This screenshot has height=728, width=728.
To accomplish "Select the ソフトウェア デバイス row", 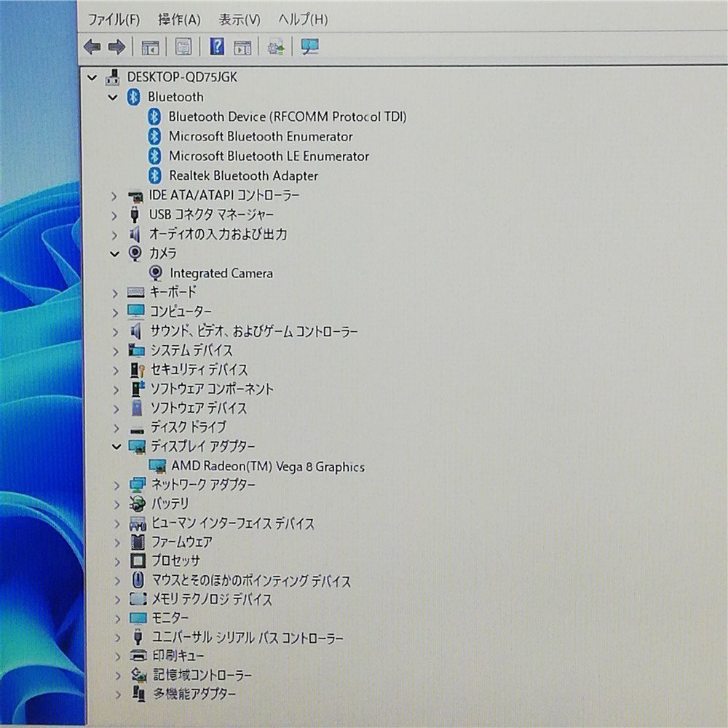I will coord(198,408).
